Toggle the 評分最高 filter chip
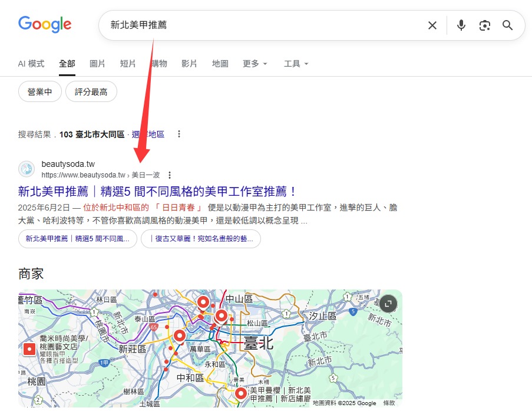This screenshot has height=411, width=532. pos(91,92)
